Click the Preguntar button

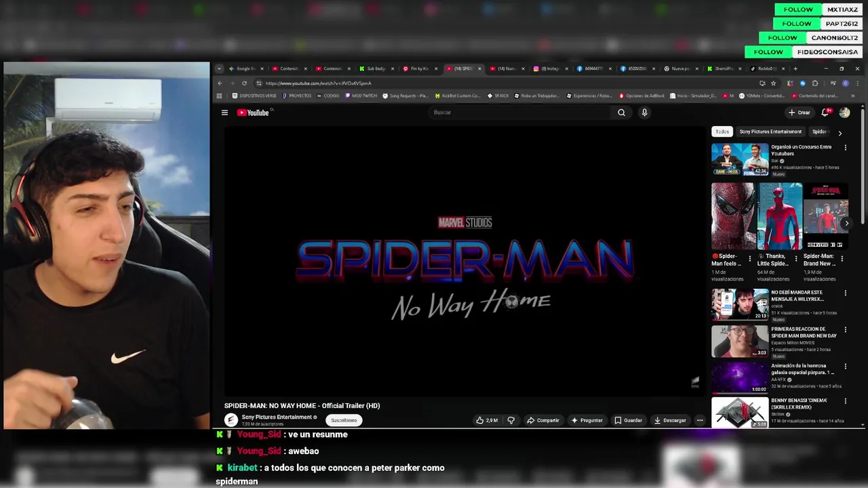587,420
